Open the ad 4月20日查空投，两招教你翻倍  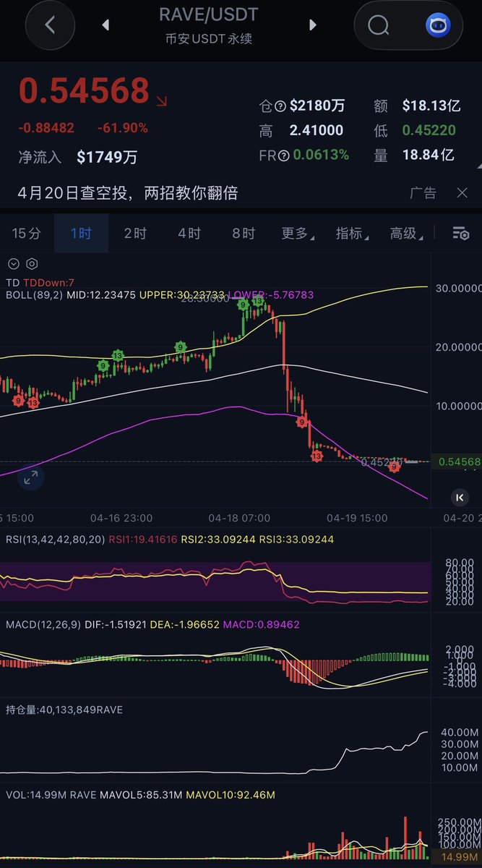[x=128, y=193]
